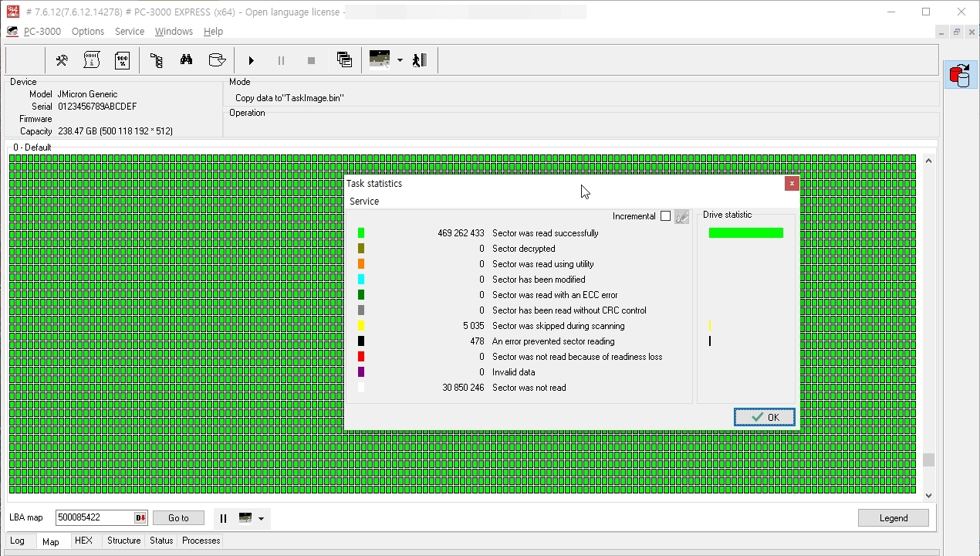Click the green Drive statistic bar
The width and height of the screenshot is (980, 556).
click(x=746, y=233)
